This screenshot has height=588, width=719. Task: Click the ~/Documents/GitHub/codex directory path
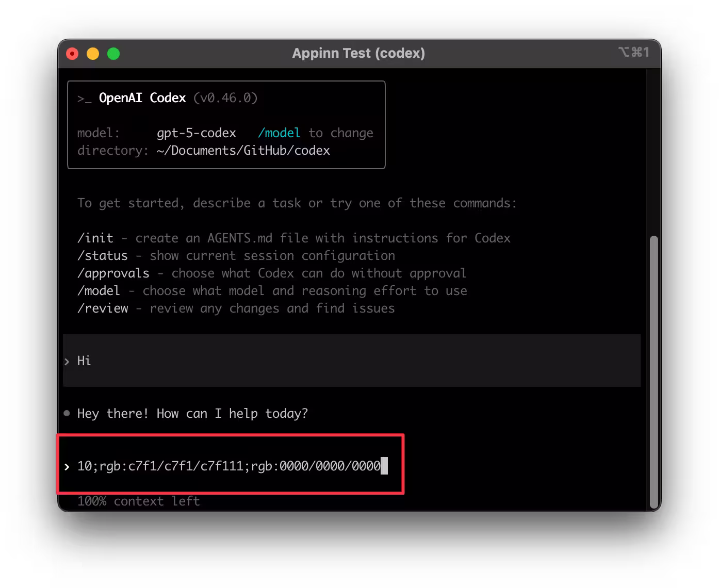click(243, 151)
